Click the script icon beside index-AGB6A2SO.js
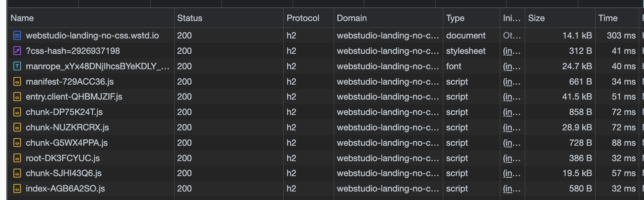 [17, 189]
